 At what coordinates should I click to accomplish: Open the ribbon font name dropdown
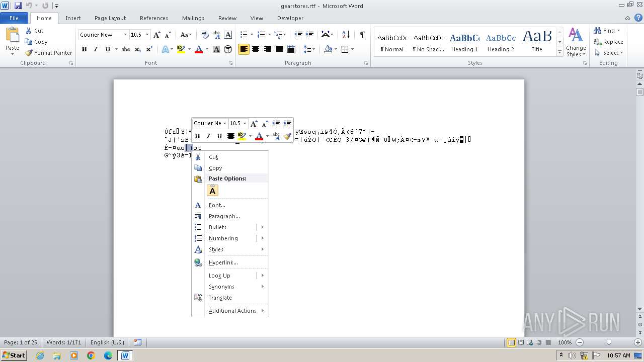pos(125,35)
